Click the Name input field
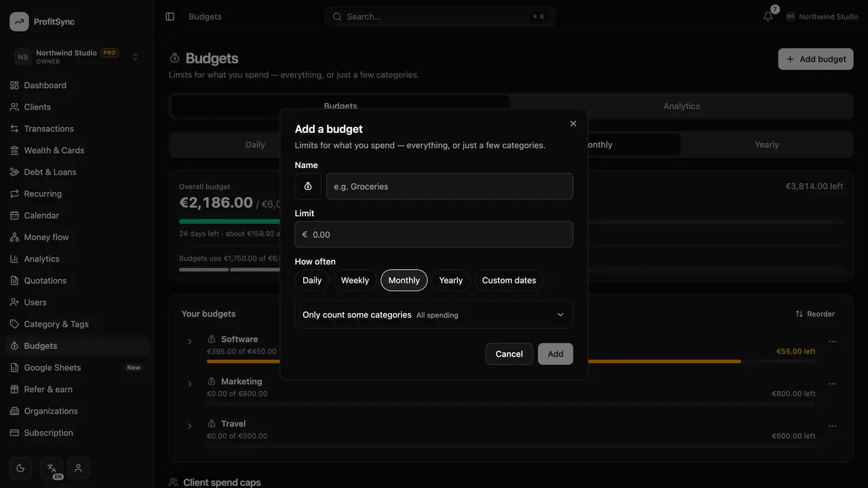 pyautogui.click(x=450, y=186)
